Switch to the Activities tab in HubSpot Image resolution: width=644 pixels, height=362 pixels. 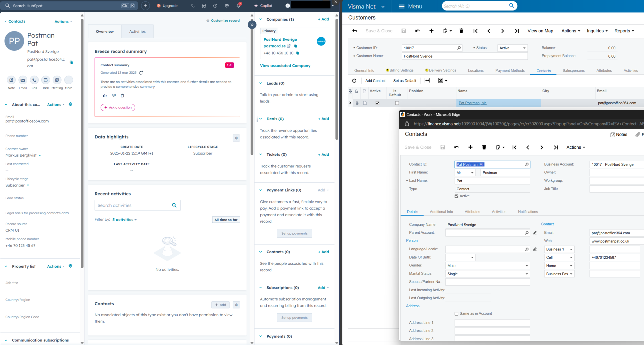137,31
